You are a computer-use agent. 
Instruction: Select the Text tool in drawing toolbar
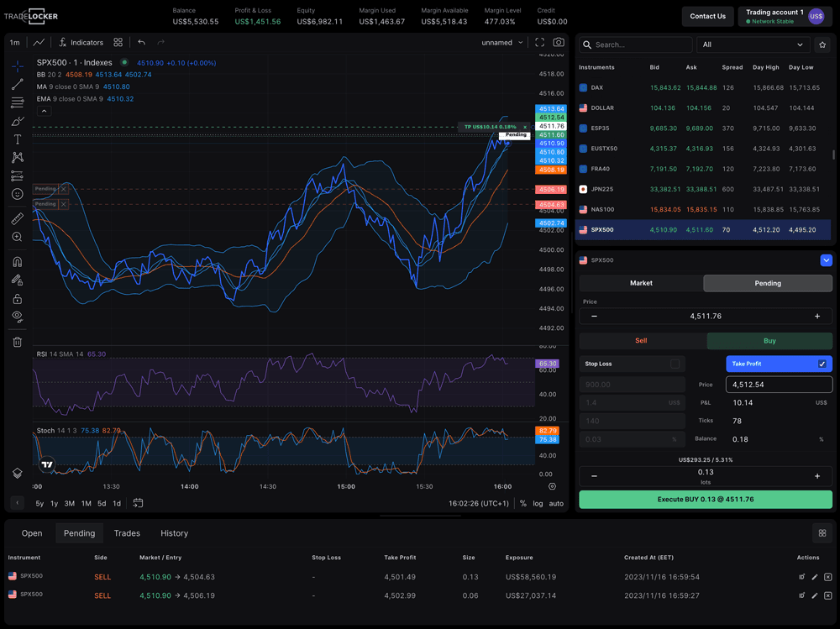(x=18, y=139)
